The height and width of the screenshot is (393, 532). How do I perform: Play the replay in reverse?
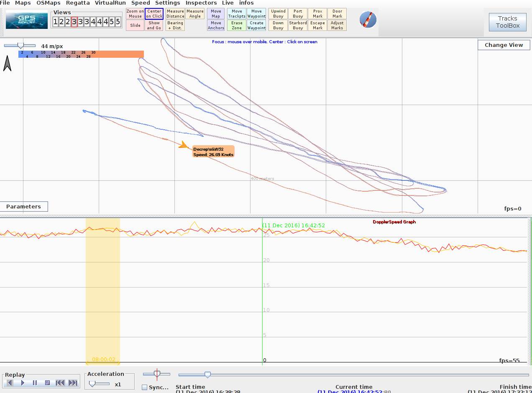[10, 383]
